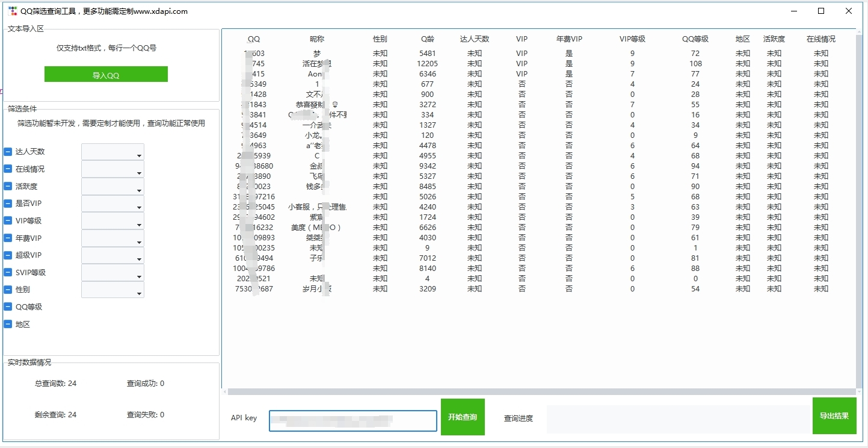Click the 在线情况 column header

(x=821, y=39)
